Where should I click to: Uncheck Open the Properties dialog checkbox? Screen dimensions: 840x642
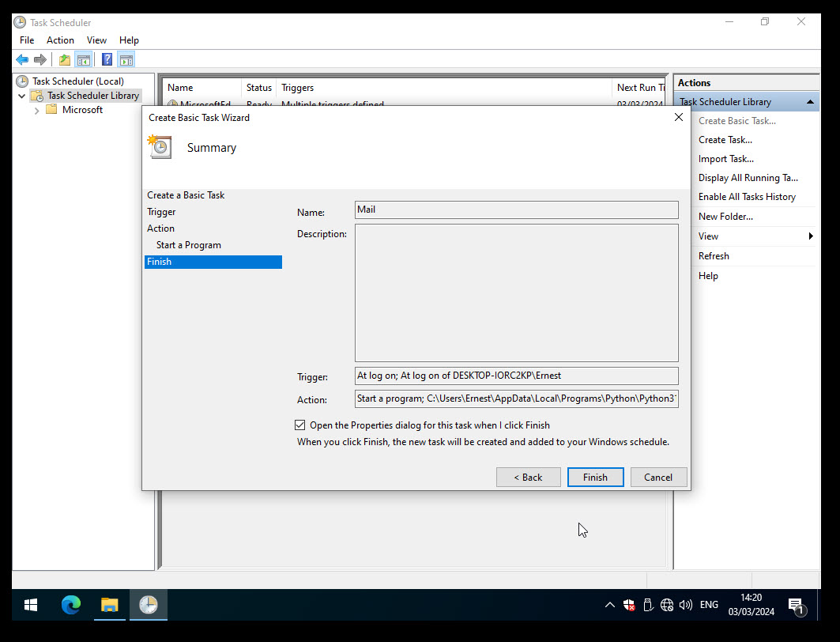[300, 425]
